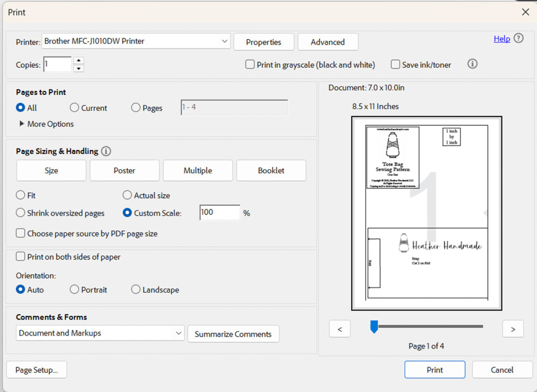The height and width of the screenshot is (392, 537).
Task: Increase copies with the up arrow
Action: point(79,60)
